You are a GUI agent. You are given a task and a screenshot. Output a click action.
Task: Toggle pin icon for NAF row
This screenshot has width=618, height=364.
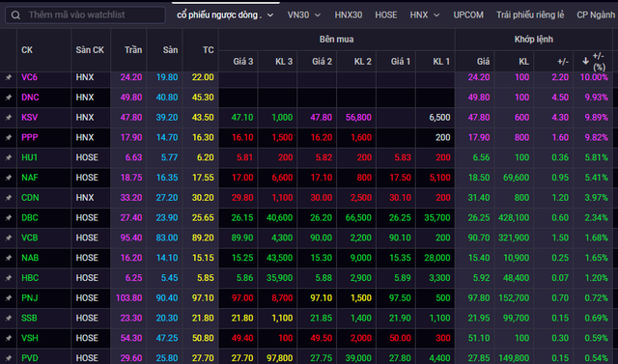(x=9, y=178)
